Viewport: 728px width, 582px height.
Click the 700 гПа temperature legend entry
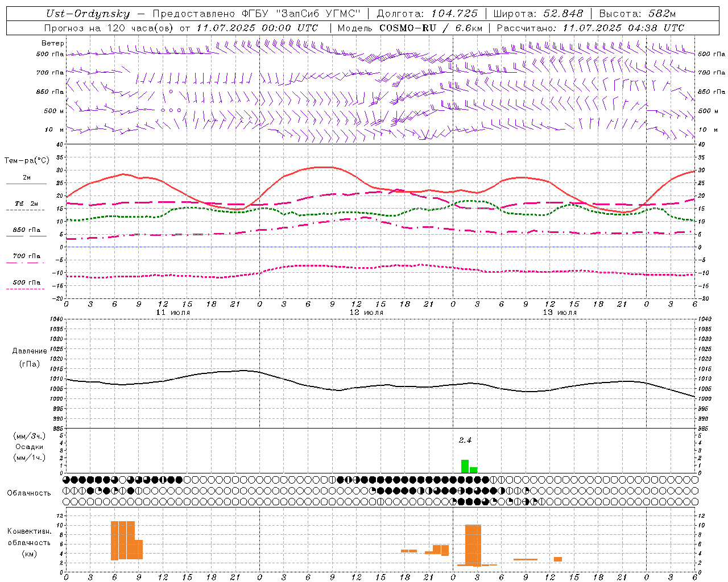click(27, 256)
